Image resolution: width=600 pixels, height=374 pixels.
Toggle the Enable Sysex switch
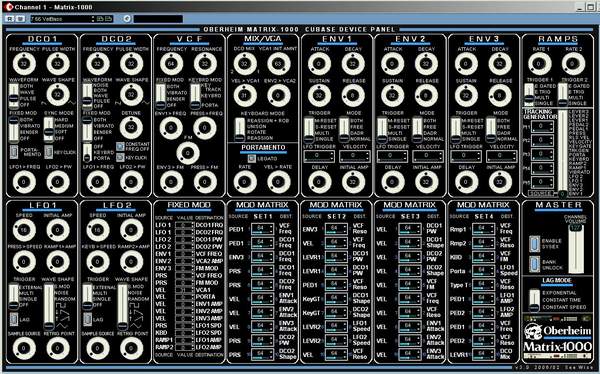pos(534,243)
